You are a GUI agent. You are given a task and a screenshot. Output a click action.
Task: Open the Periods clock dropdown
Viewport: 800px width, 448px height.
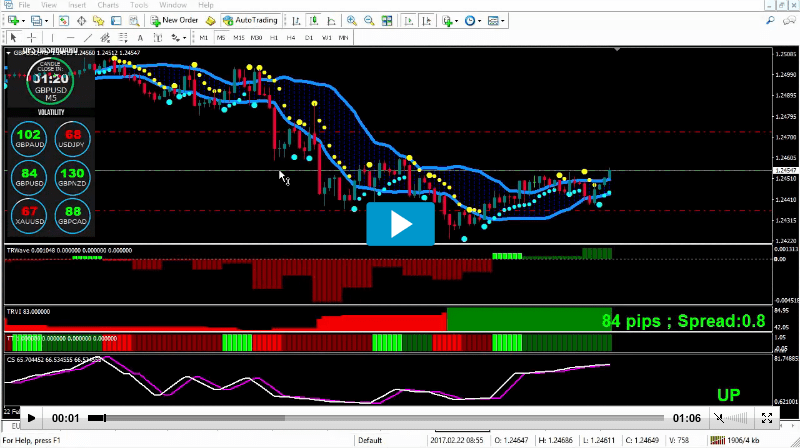coord(472,20)
